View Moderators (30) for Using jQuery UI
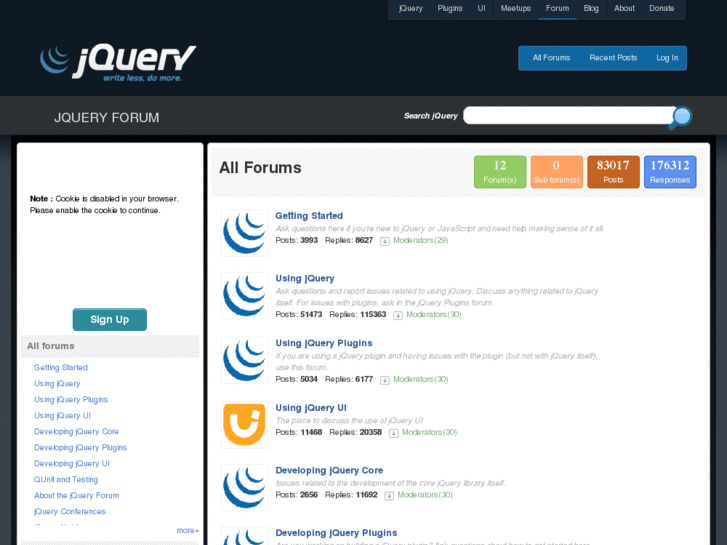727x545 pixels. (x=429, y=432)
